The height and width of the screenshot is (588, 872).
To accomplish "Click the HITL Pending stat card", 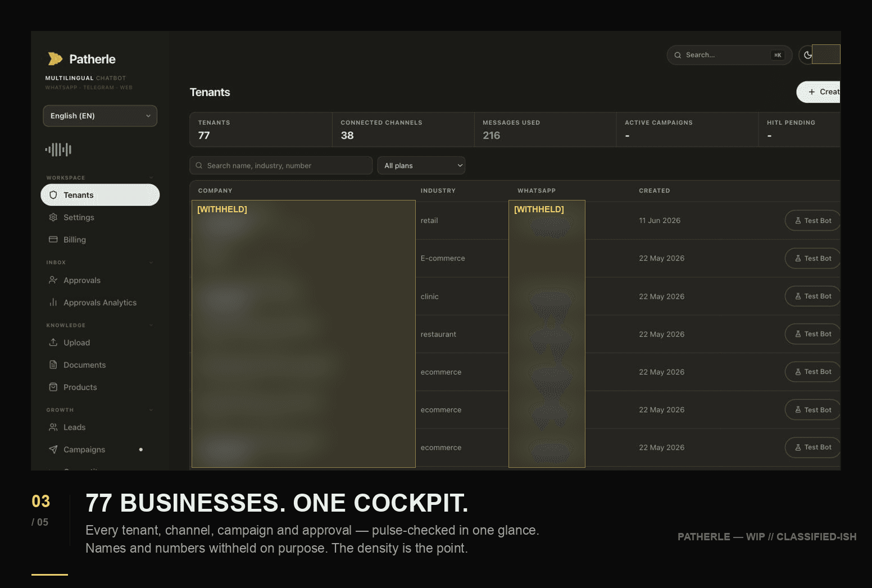I will tap(800, 130).
